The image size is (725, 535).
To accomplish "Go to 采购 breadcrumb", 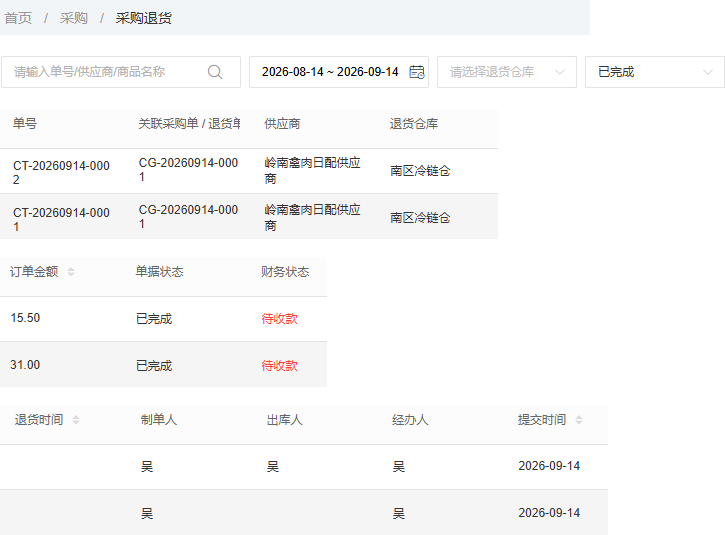I will point(74,18).
